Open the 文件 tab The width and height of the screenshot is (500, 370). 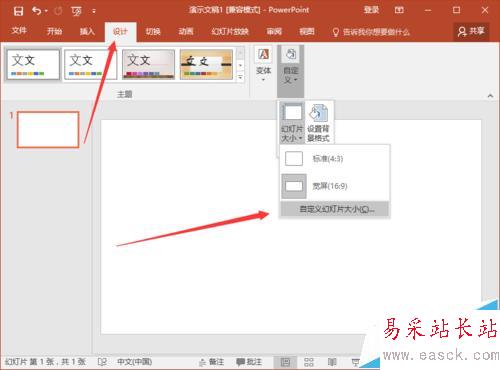tap(19, 31)
